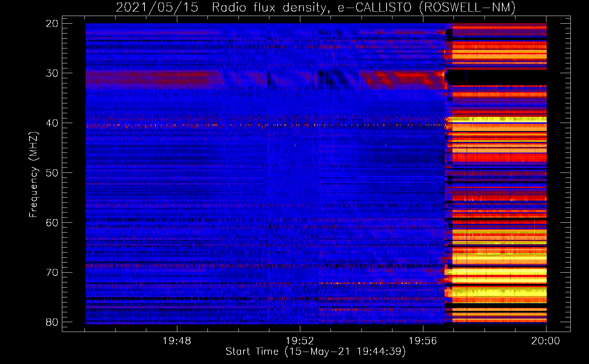Image resolution: width=589 pixels, height=364 pixels.
Task: Click the 20:00 time tick label
Action: [x=546, y=341]
